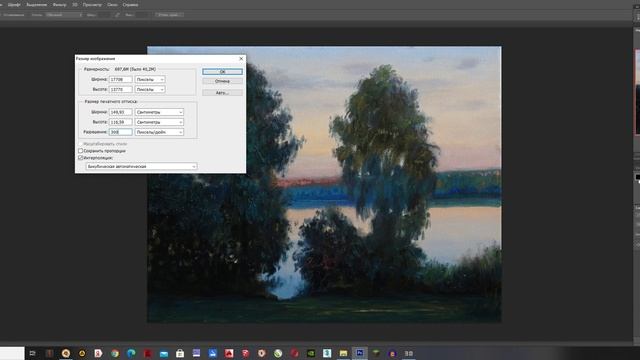Click print height field showing 116,59
640x360 pixels.
click(121, 122)
